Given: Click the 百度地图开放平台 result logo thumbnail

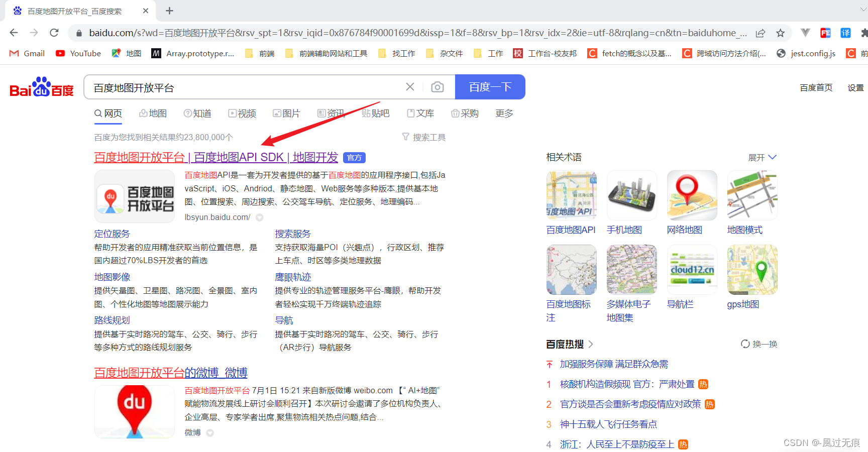Looking at the screenshot, I should [135, 196].
